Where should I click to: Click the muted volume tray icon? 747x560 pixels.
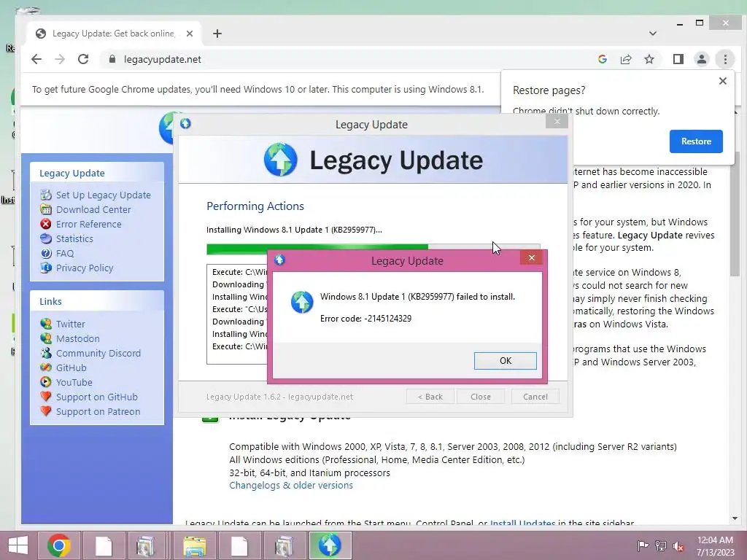(678, 545)
